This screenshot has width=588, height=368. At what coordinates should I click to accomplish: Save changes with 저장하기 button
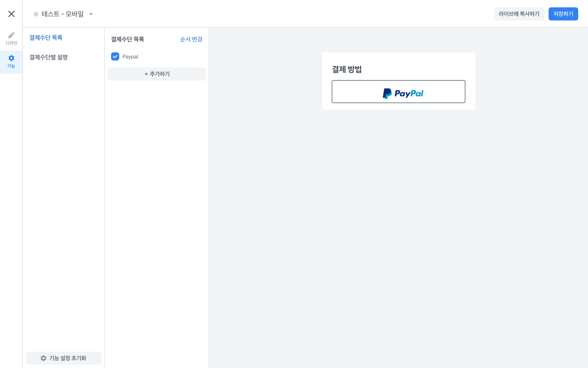tap(563, 14)
